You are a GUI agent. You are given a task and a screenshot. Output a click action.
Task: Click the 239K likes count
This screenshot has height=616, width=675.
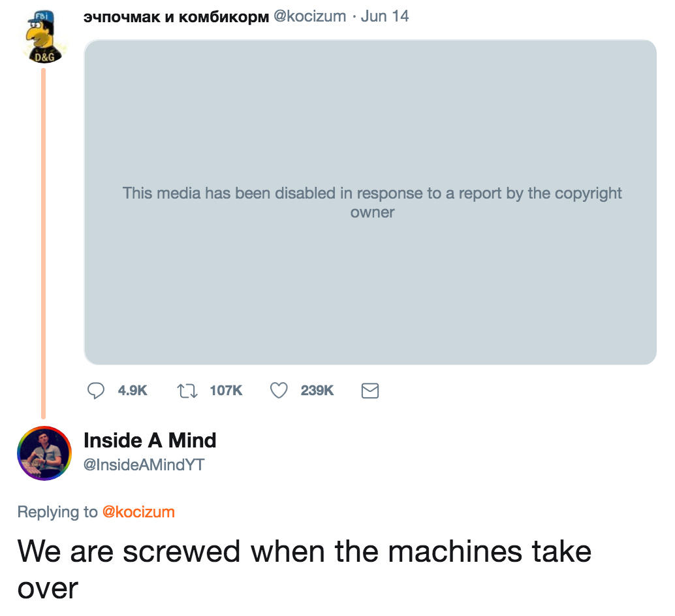317,391
